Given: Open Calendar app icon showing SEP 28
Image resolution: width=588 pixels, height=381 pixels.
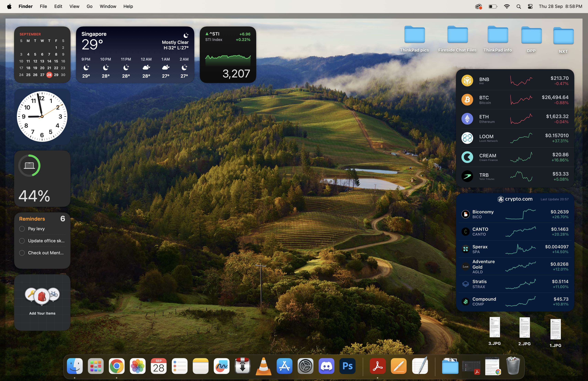Looking at the screenshot, I should pos(159,366).
